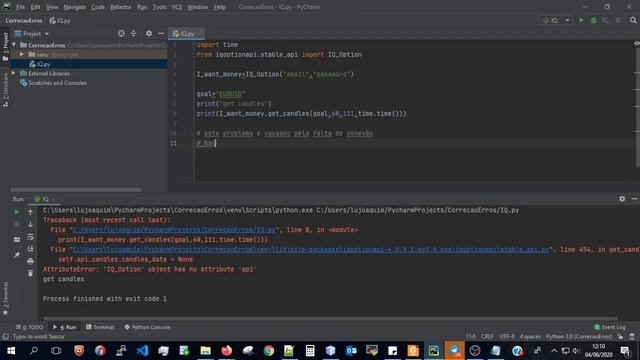Open IQ.py link in traceback
Screen dimensions: 640x360
pyautogui.click(x=174, y=230)
